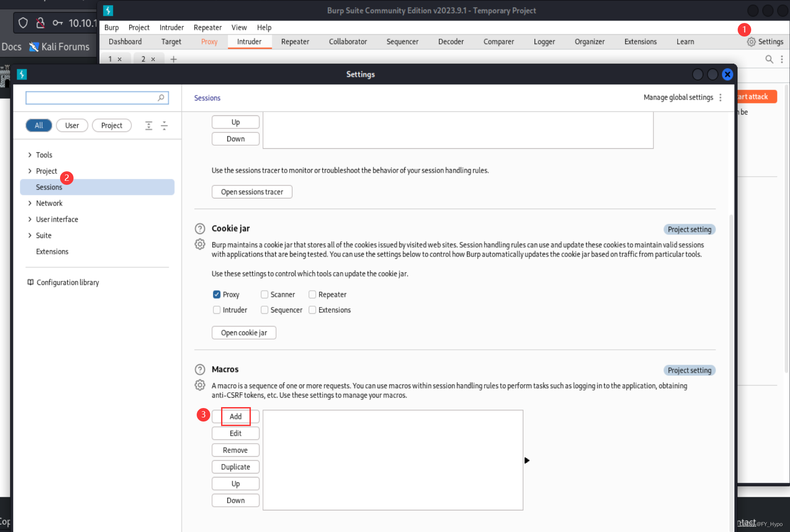This screenshot has height=532, width=790.
Task: Open Manage global settings kebab menu
Action: pos(721,97)
